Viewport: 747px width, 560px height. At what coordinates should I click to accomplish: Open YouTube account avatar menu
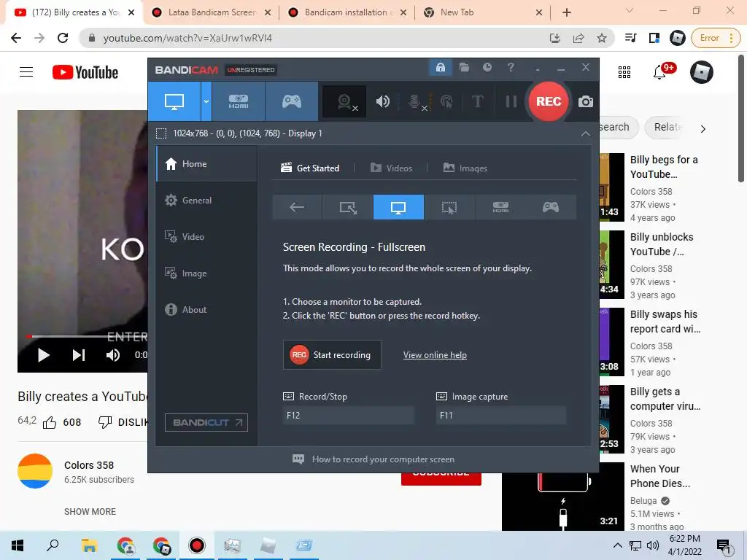pos(702,72)
